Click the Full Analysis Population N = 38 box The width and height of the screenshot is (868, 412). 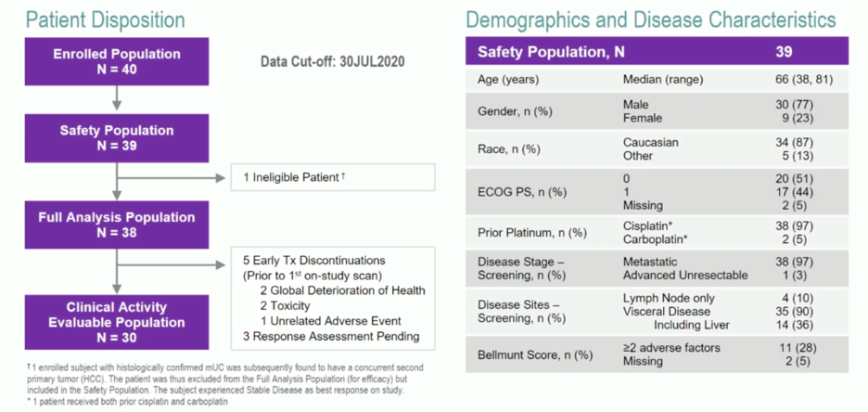tap(117, 225)
